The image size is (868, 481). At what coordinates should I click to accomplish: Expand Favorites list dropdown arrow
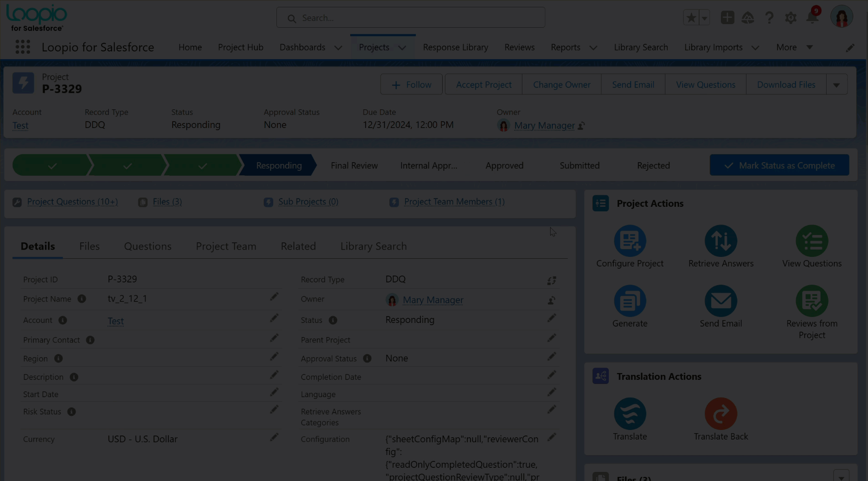[705, 18]
